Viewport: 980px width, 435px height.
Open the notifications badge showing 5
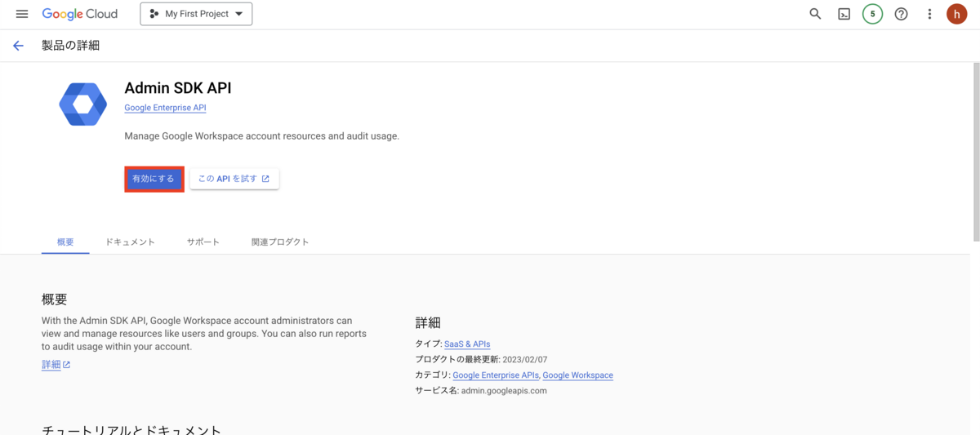(x=872, y=14)
